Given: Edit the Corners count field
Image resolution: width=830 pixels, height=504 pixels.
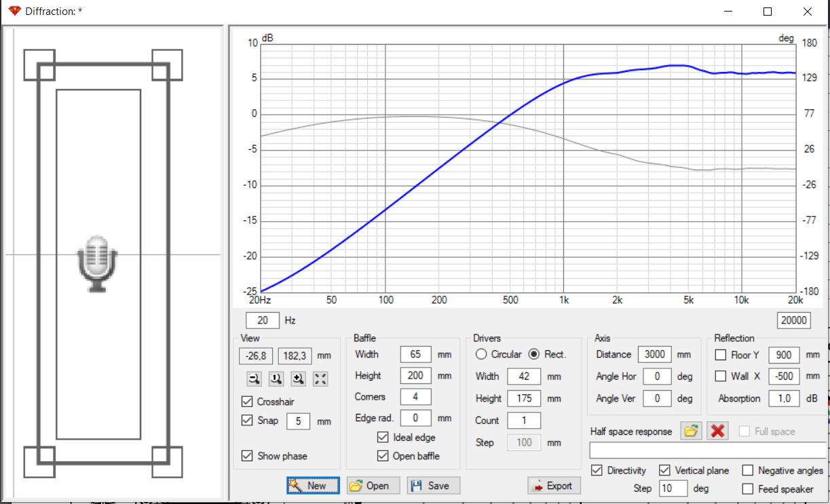Looking at the screenshot, I should (x=415, y=397).
